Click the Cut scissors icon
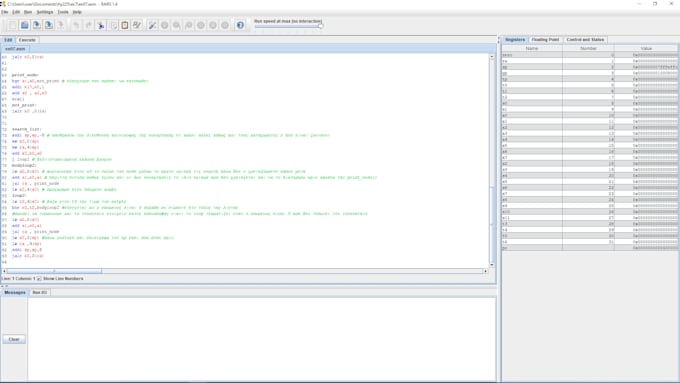 coord(101,25)
